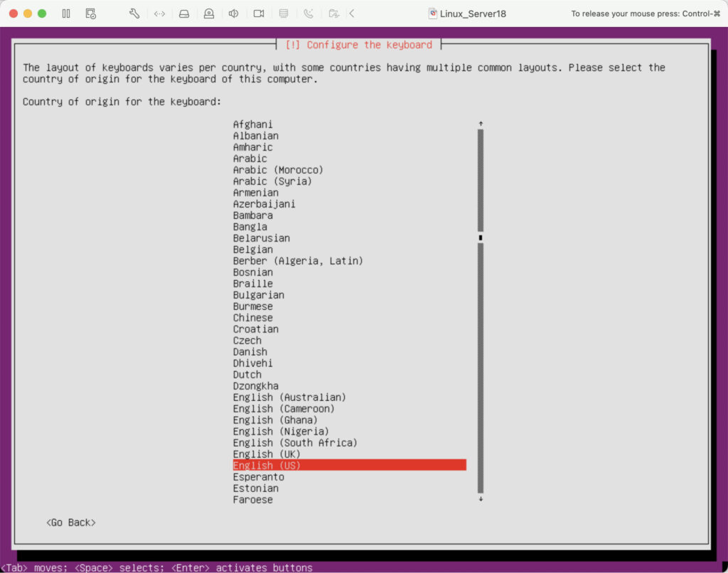Choose English (UK) layout
The image size is (728, 573).
click(349, 454)
